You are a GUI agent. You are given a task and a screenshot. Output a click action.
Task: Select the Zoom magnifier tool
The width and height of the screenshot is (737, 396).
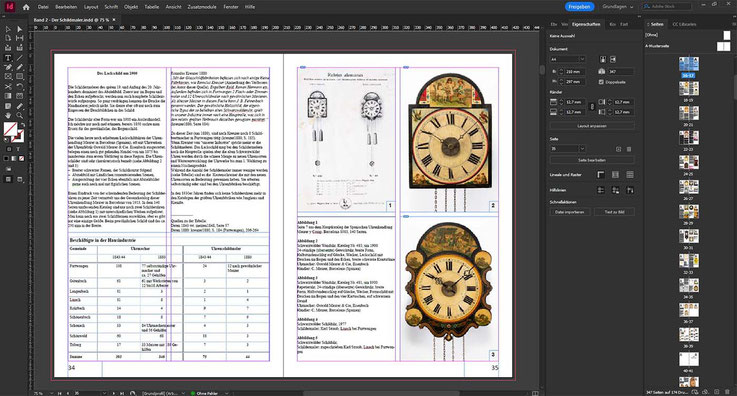click(19, 115)
